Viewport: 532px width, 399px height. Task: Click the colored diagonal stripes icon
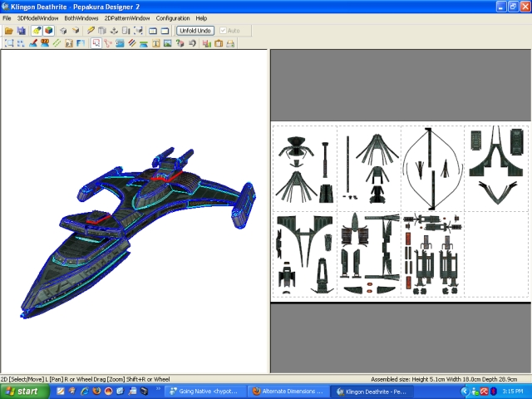tap(132, 43)
